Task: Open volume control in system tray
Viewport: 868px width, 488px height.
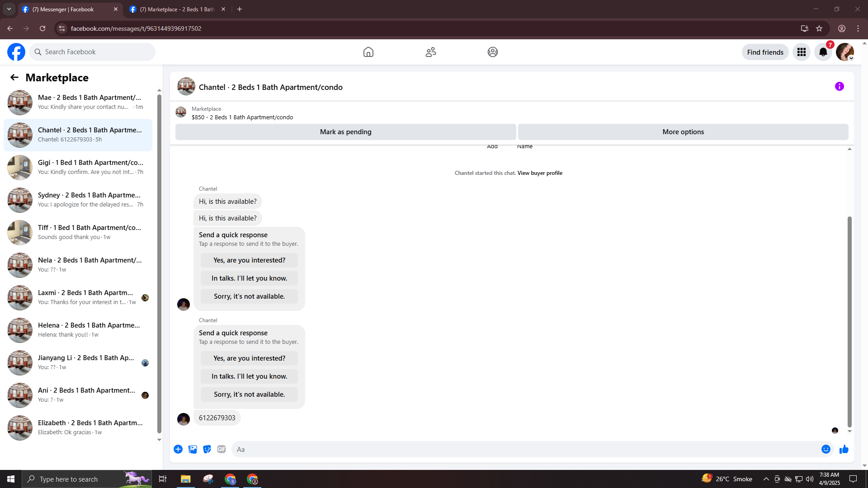Action: [x=810, y=479]
